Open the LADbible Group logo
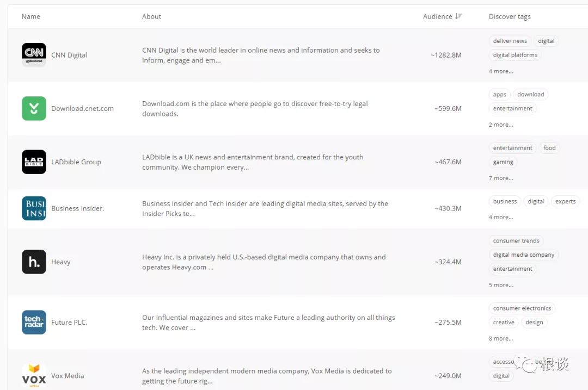The width and height of the screenshot is (588, 390). (x=34, y=162)
